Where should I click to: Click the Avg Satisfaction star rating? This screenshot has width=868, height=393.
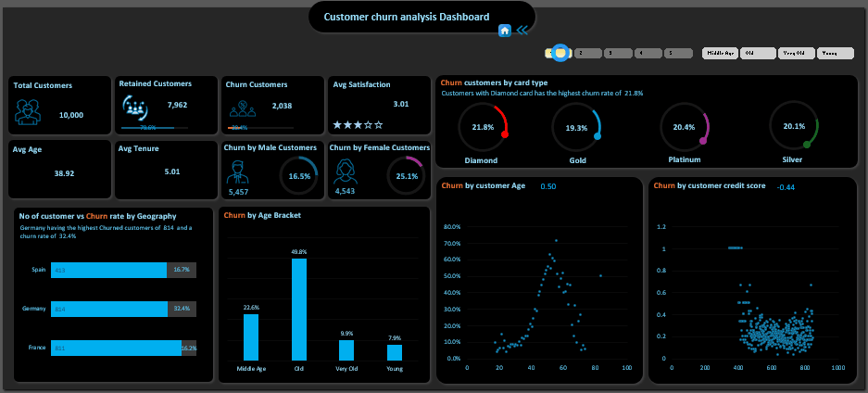click(358, 123)
